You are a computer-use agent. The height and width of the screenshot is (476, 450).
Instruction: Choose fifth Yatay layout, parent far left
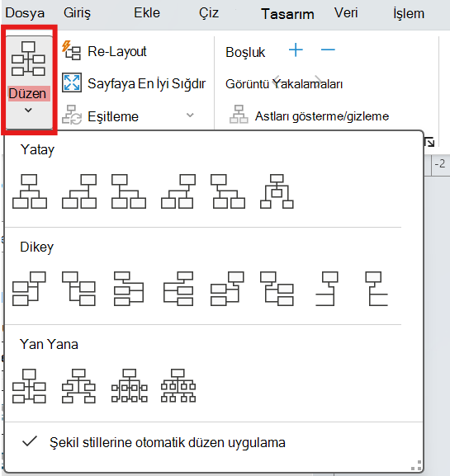[x=228, y=191]
